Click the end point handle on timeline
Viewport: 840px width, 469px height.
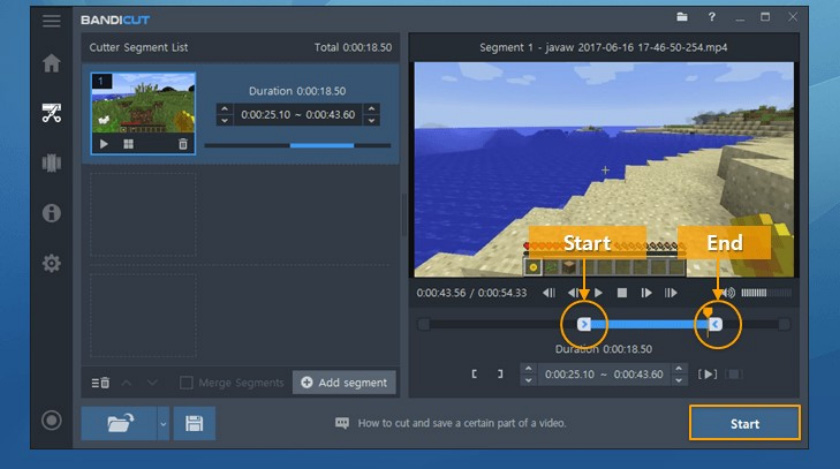[715, 324]
